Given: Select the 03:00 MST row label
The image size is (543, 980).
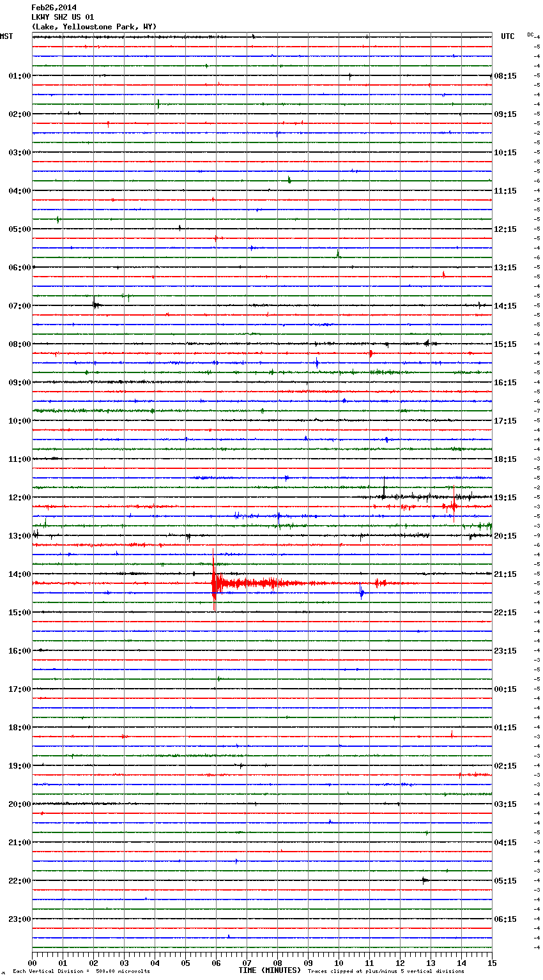Looking at the screenshot, I should point(20,153).
